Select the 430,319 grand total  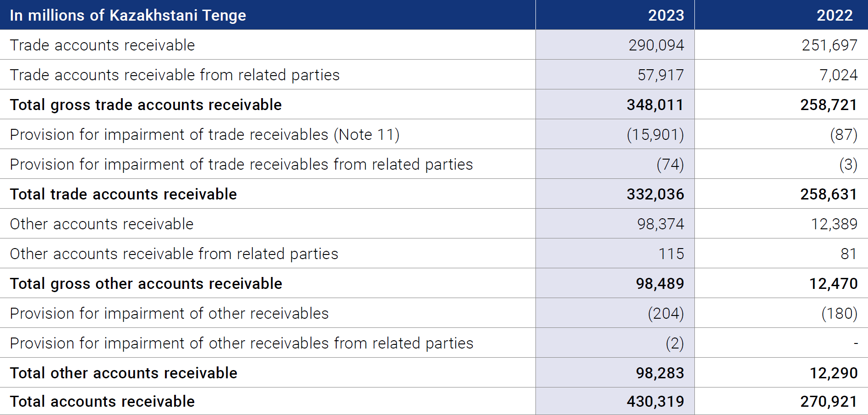(655, 401)
